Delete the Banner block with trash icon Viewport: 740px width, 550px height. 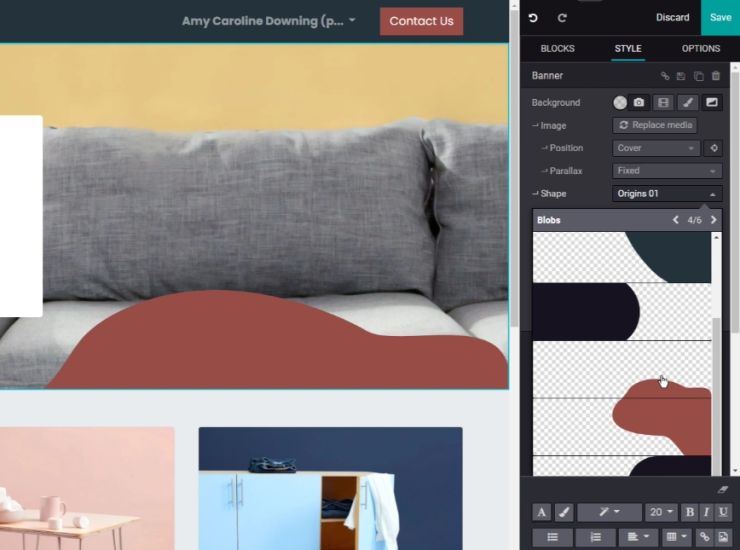[x=716, y=76]
